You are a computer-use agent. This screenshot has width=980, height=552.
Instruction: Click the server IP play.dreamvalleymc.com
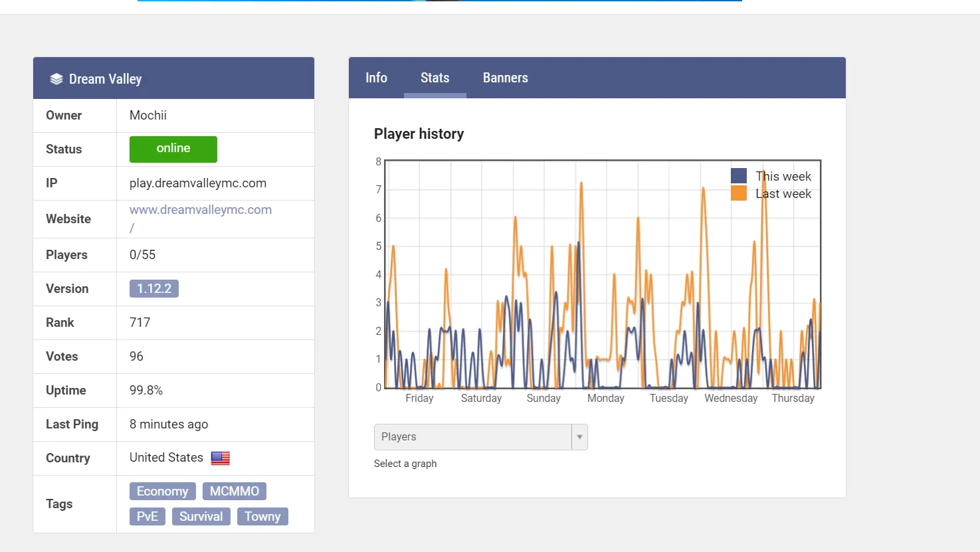tap(198, 183)
